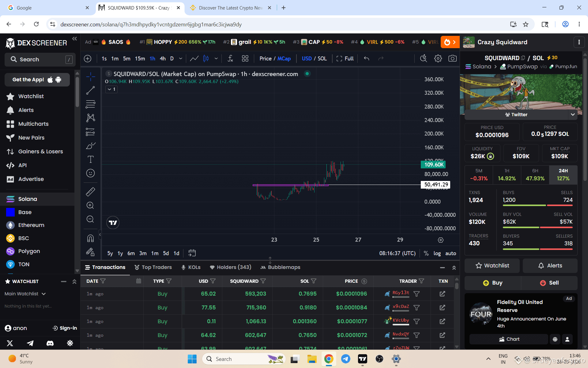
Task: Expand the watchlist panel upward
Action: [74, 282]
